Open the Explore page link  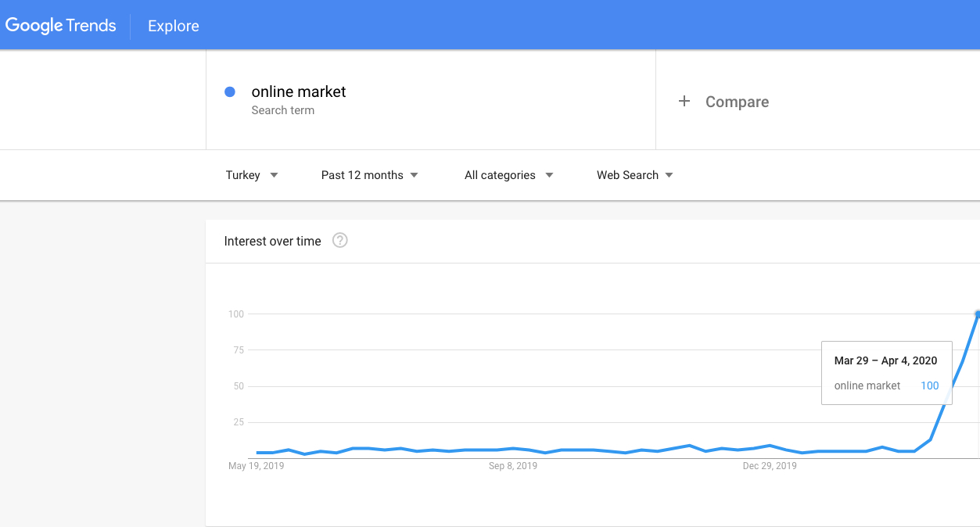click(173, 26)
